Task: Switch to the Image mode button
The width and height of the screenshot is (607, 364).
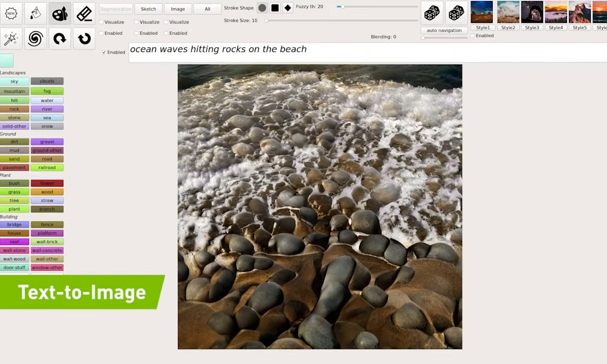Action: coord(178,9)
